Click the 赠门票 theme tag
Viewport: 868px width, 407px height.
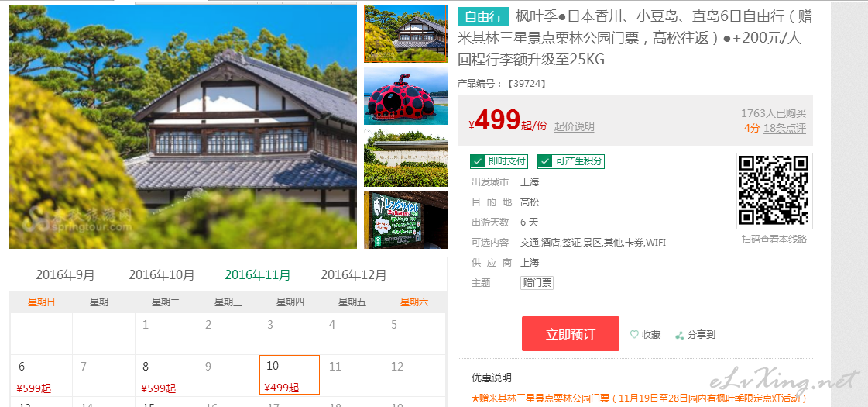pyautogui.click(x=537, y=283)
